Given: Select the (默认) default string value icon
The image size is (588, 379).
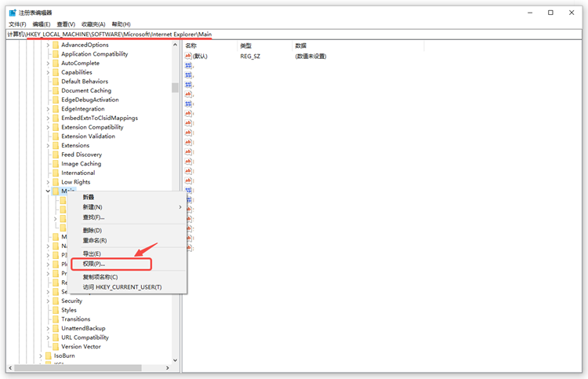Looking at the screenshot, I should click(x=189, y=56).
